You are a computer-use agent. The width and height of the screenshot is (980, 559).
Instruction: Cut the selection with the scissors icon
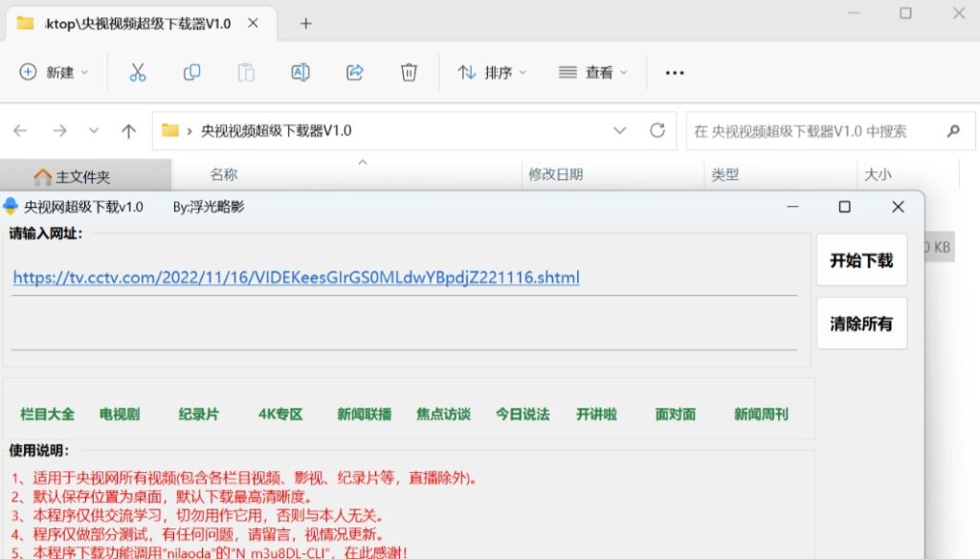[x=137, y=72]
